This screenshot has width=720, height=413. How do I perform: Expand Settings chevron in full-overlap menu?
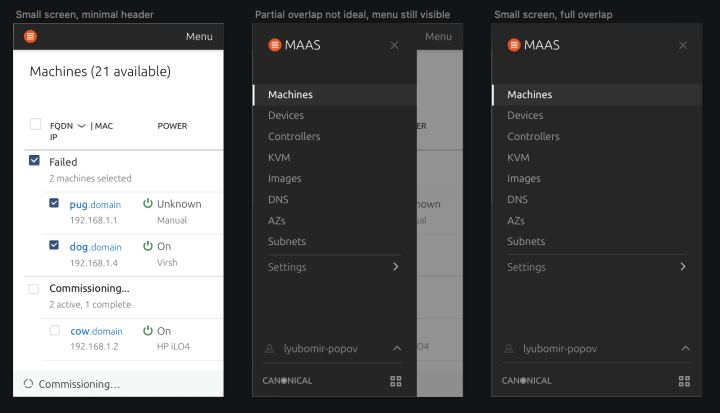683,266
